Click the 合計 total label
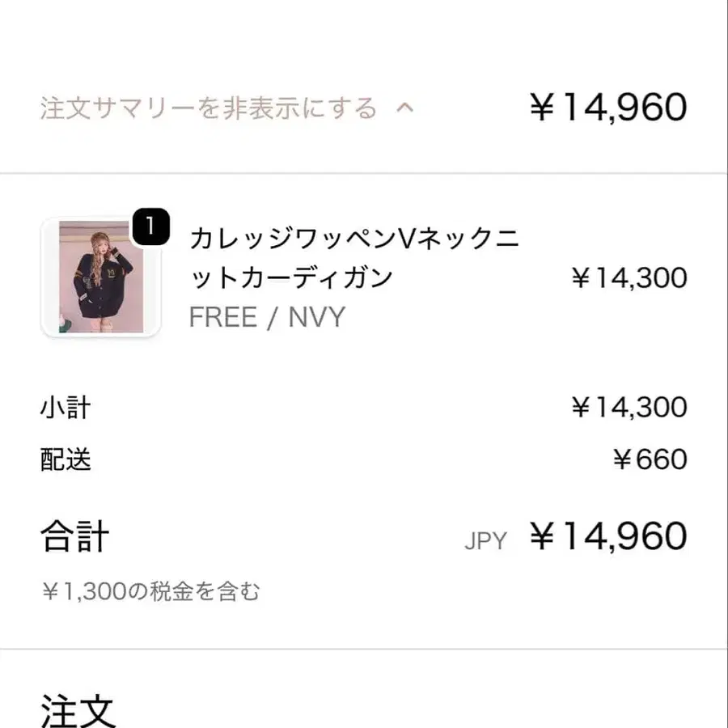The image size is (728, 728). point(74,536)
